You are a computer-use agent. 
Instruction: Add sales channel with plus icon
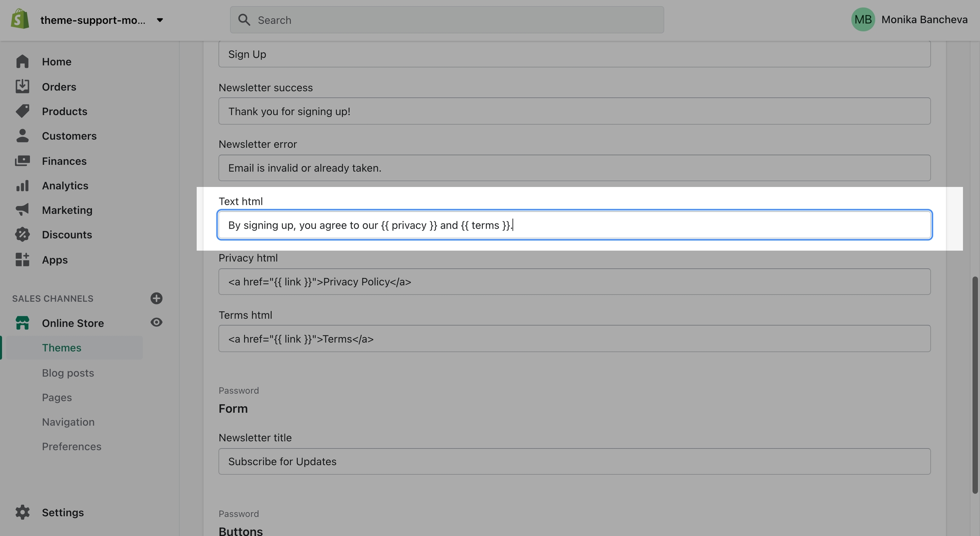[156, 298]
